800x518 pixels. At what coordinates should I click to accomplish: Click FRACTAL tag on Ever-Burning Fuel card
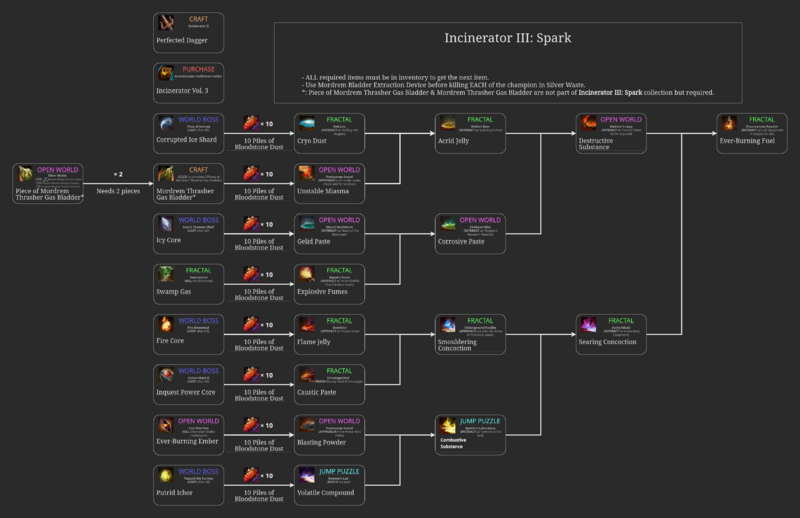pos(762,119)
